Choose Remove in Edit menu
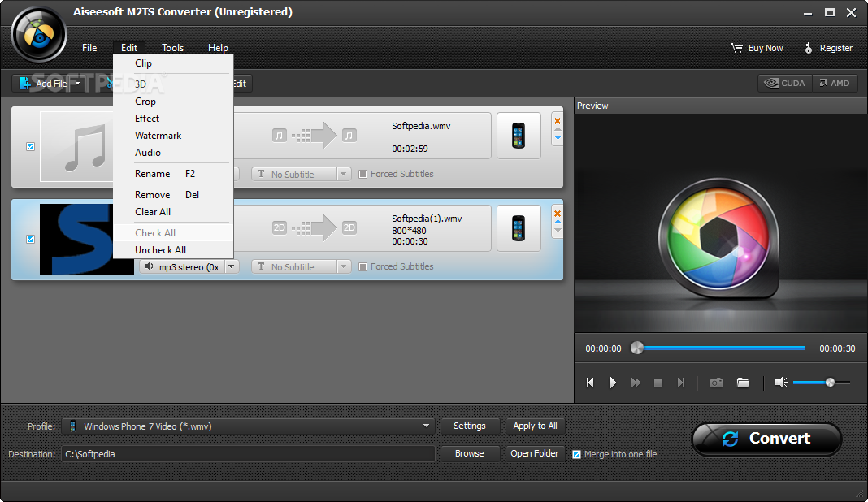The width and height of the screenshot is (868, 502). click(x=173, y=195)
